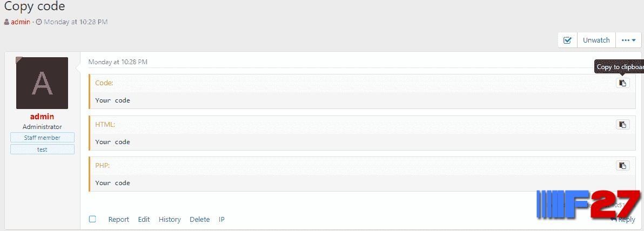Viewport: 644px width, 231px height.
Task: Click the Unwatch button
Action: point(596,40)
